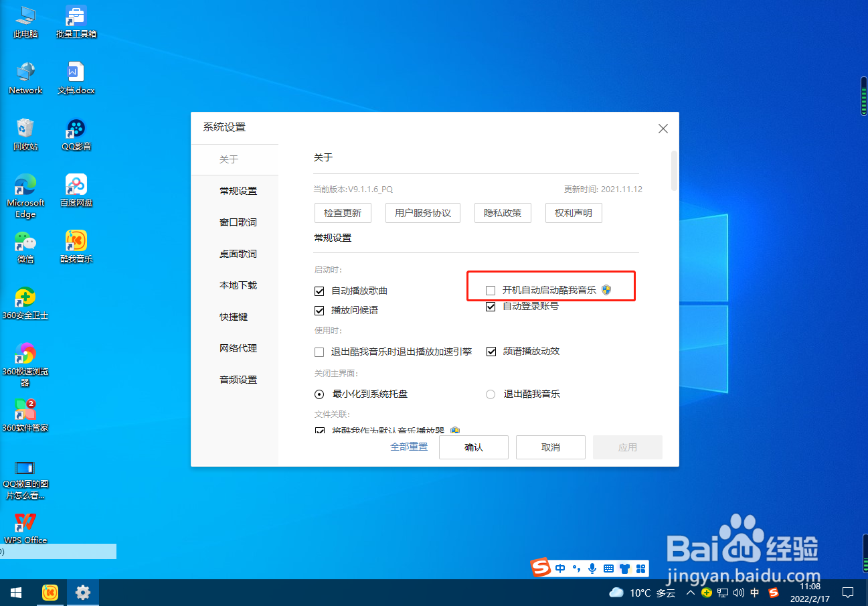This screenshot has width=868, height=606.
Task: Click the Sogou input logo on floating bar
Action: pyautogui.click(x=541, y=568)
